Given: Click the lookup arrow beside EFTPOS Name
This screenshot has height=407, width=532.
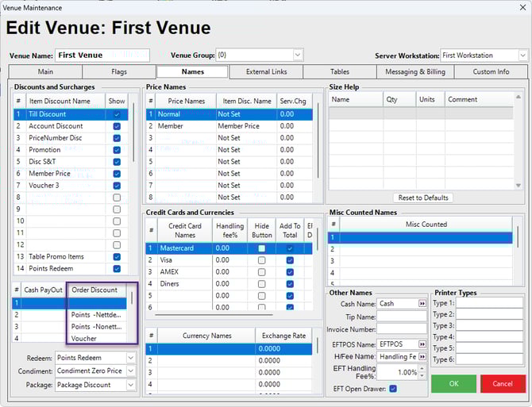Looking at the screenshot, I should pyautogui.click(x=422, y=344).
